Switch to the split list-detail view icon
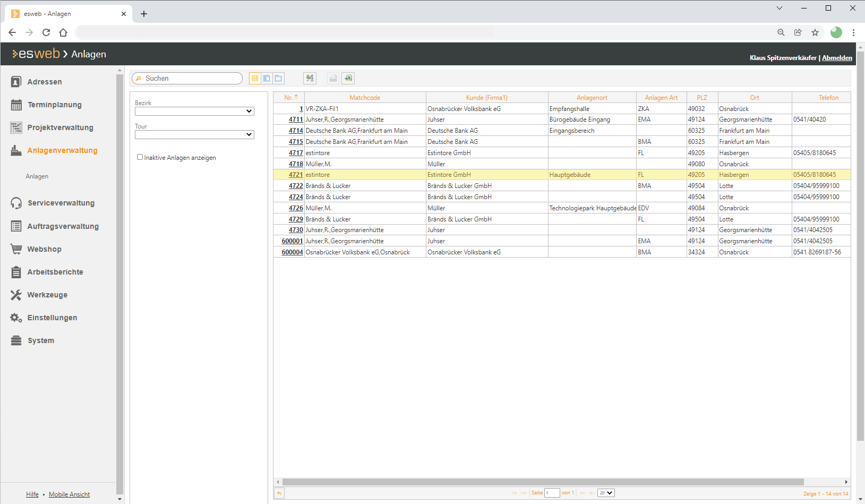865x504 pixels. [x=267, y=78]
